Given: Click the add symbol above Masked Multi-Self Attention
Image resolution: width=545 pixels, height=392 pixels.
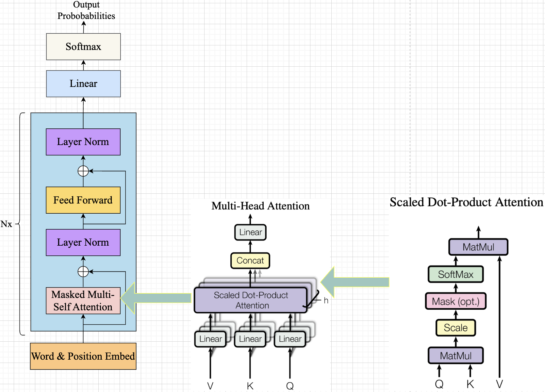Looking at the screenshot, I should [x=83, y=271].
